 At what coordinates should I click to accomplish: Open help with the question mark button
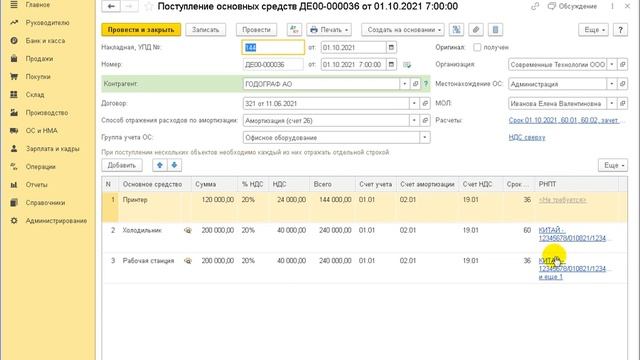point(620,30)
